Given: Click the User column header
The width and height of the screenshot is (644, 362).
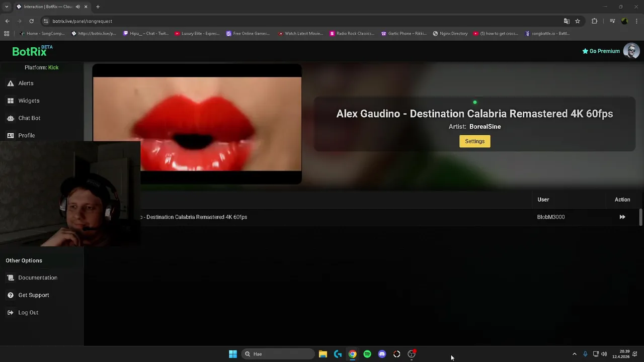Looking at the screenshot, I should pyautogui.click(x=543, y=200).
